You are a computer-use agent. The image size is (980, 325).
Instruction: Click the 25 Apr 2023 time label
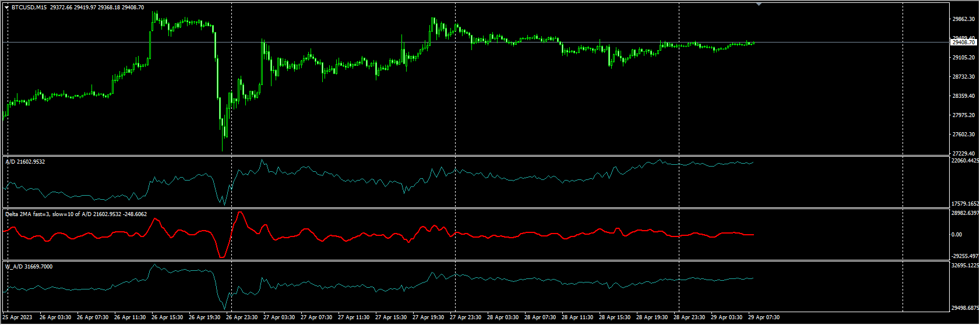tap(17, 318)
